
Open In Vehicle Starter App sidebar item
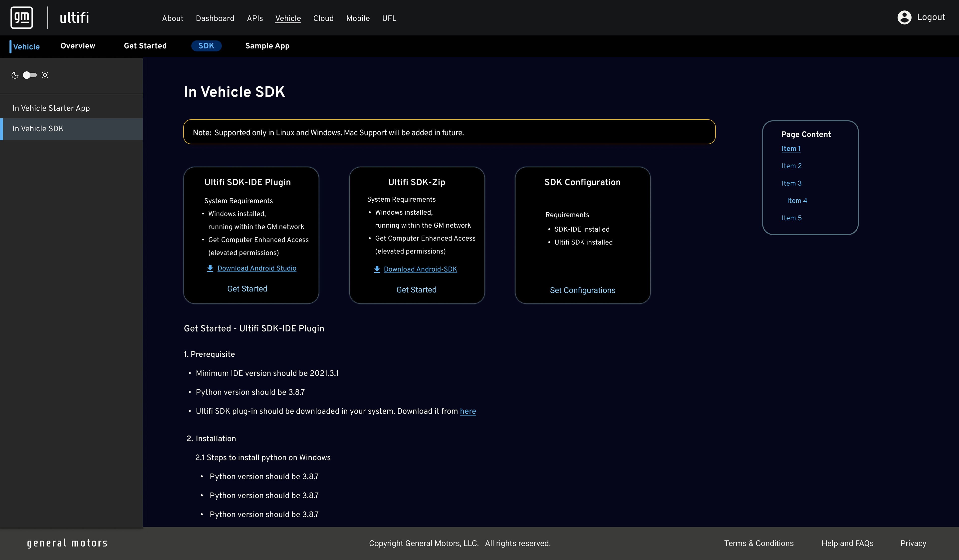click(x=71, y=108)
